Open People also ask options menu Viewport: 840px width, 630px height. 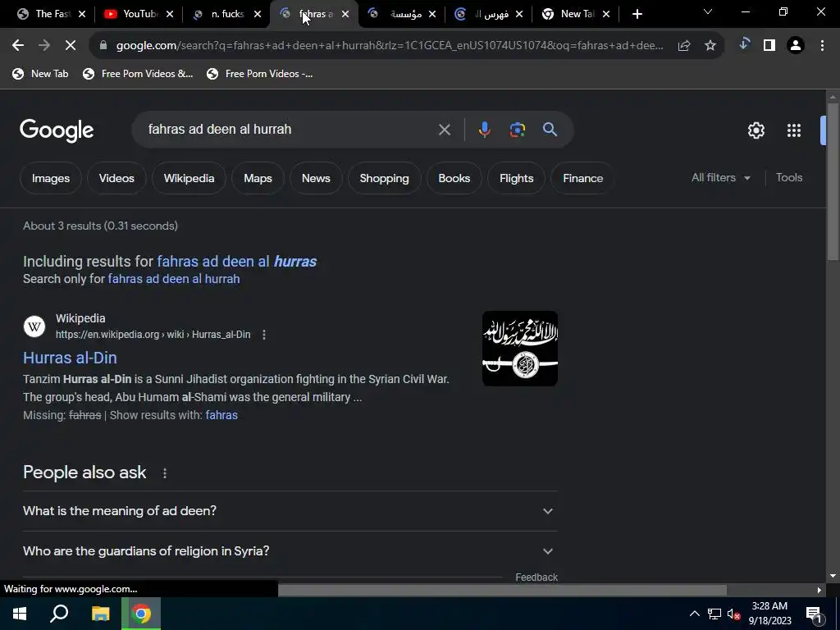(165, 473)
